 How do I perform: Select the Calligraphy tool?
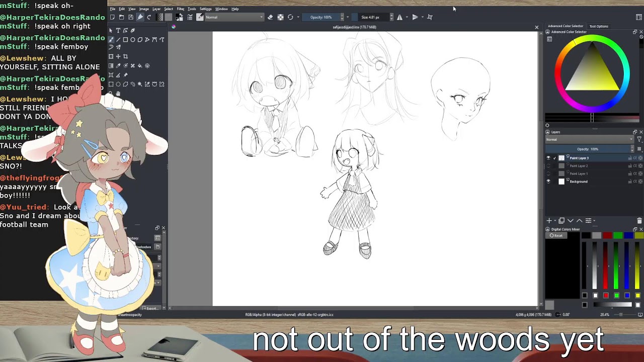tap(133, 31)
